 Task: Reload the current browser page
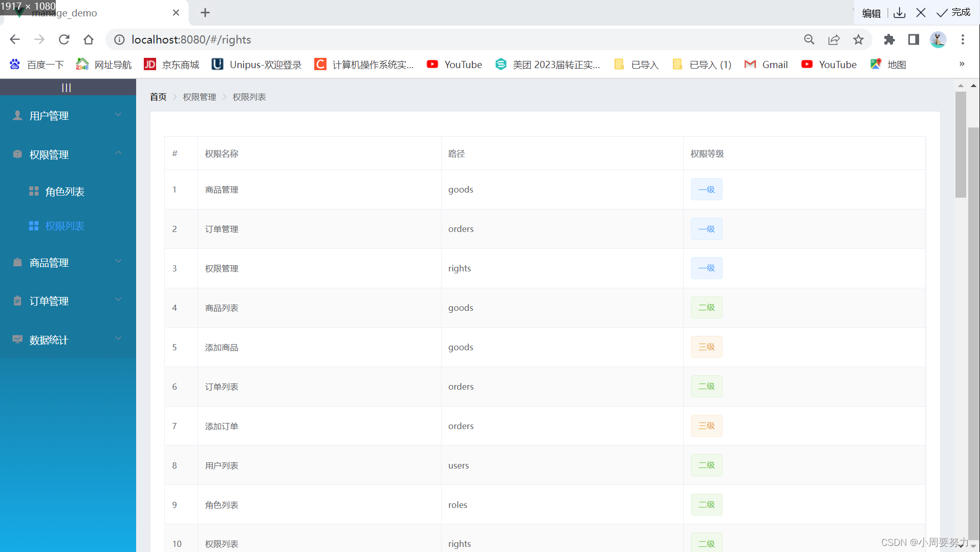64,39
